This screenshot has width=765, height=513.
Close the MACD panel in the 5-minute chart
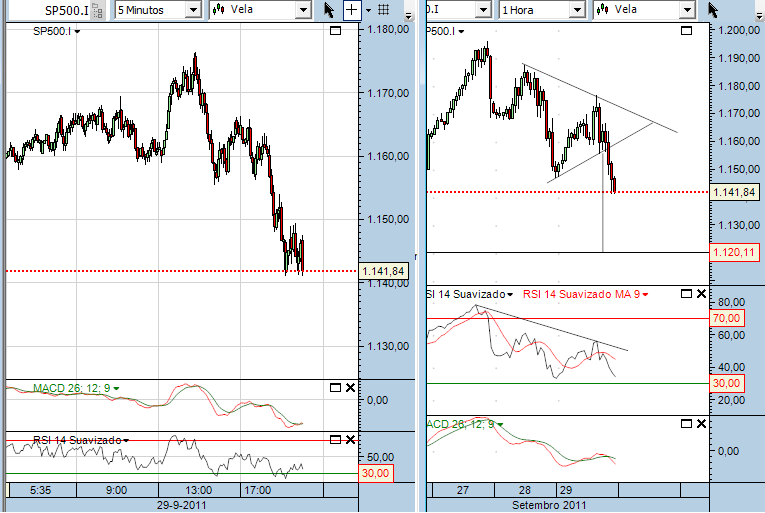[x=350, y=388]
